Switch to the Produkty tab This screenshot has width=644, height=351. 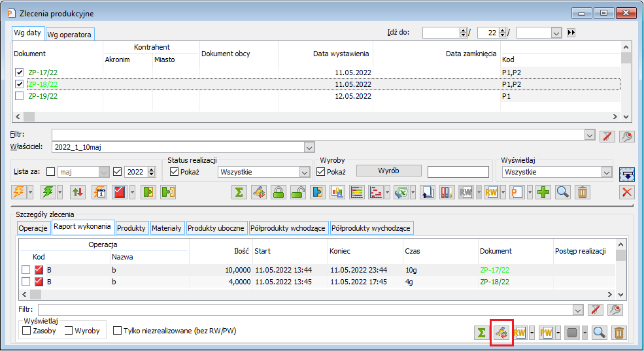click(131, 228)
